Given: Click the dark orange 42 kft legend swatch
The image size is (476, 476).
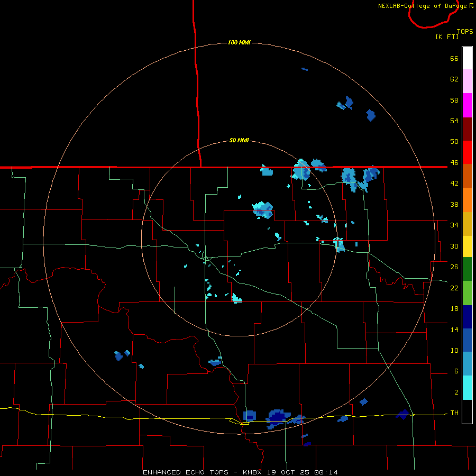Looking at the screenshot, I should tap(467, 176).
